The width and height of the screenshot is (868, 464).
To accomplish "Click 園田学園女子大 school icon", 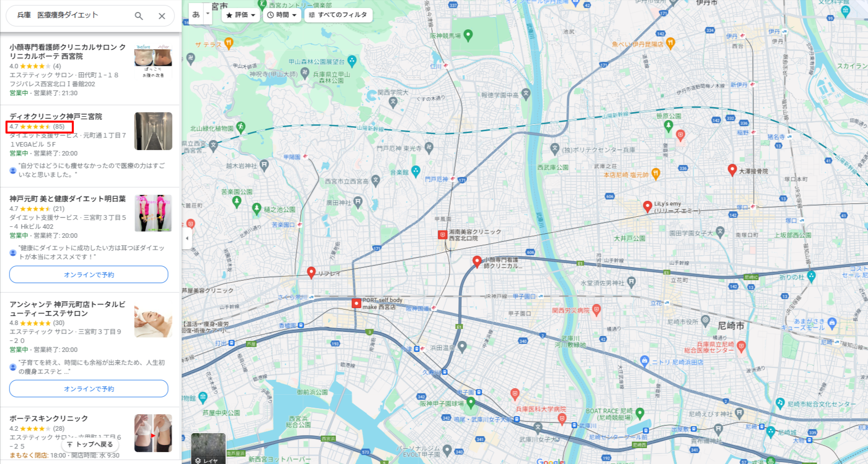I will (x=720, y=231).
